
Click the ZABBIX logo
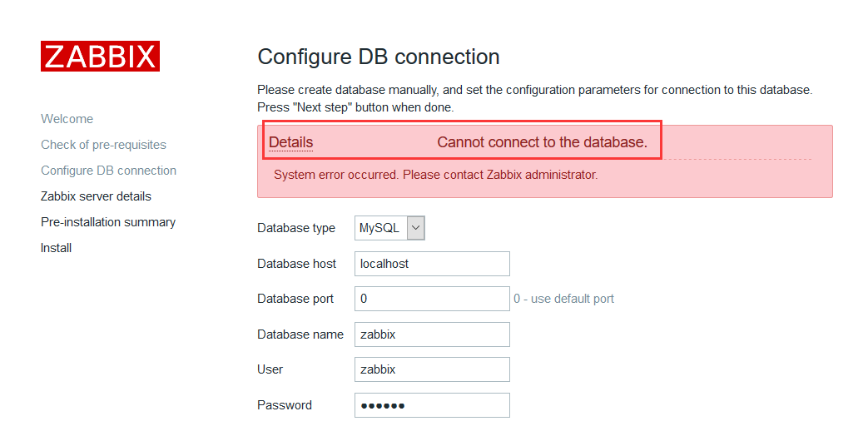pos(100,56)
